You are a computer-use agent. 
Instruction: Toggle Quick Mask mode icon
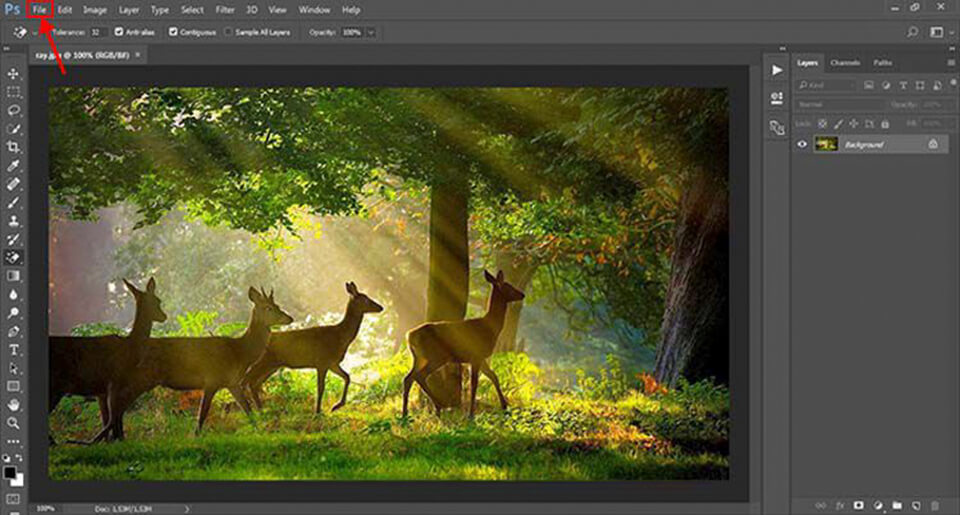click(x=13, y=499)
